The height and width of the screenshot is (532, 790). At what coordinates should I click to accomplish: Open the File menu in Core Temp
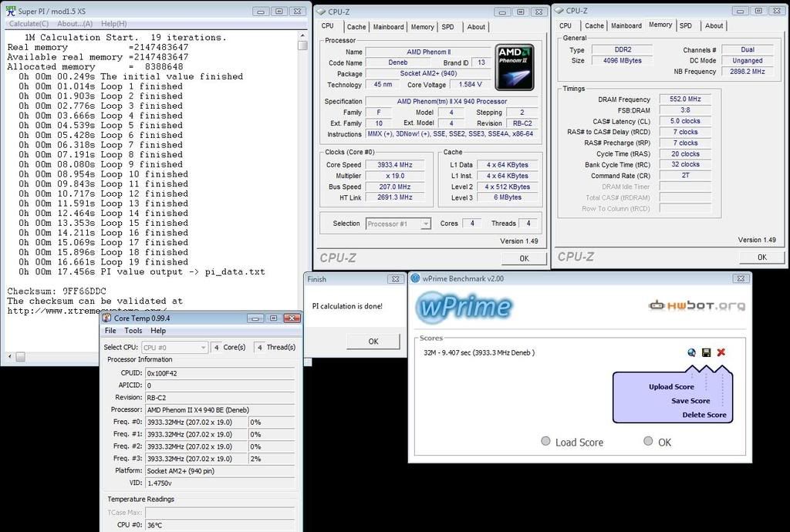click(x=110, y=331)
